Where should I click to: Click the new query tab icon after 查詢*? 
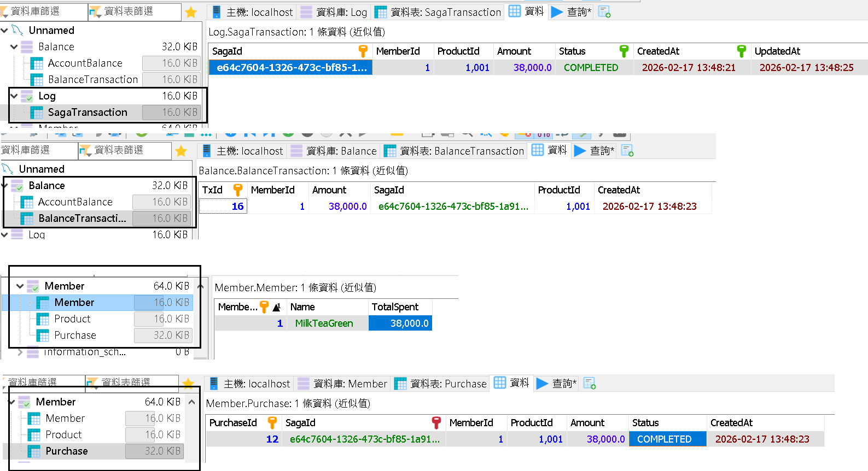pos(604,12)
